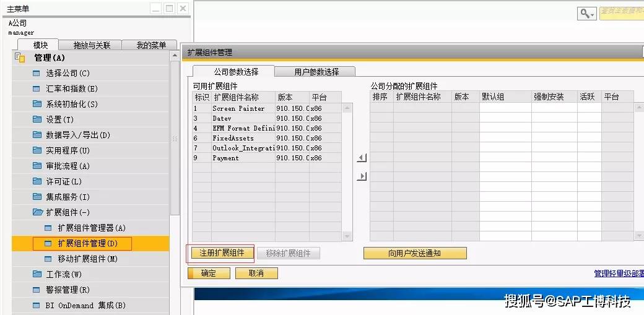Click the 排序 column header
644x315 pixels.
point(381,97)
